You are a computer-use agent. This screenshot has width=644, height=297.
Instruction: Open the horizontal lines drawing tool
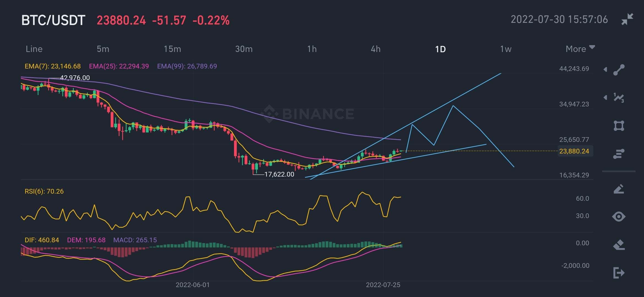tap(619, 154)
